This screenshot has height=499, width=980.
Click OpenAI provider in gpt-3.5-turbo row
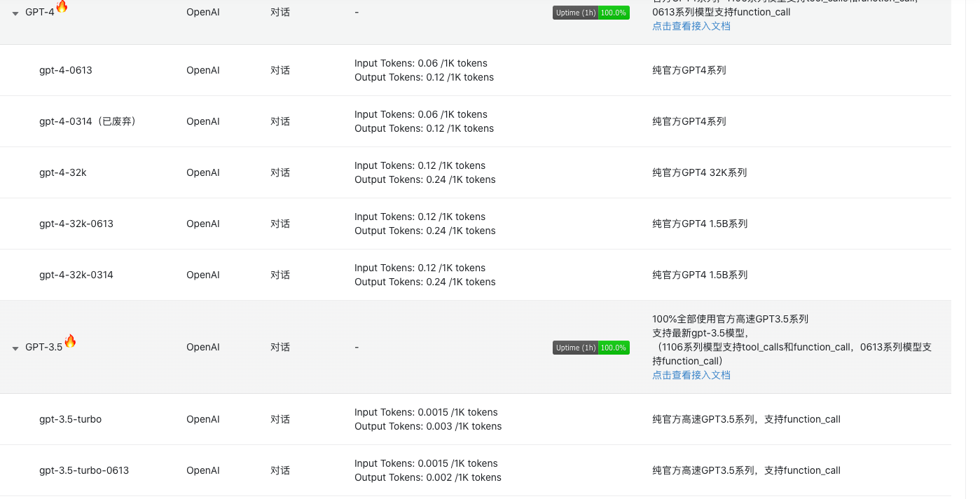tap(202, 419)
